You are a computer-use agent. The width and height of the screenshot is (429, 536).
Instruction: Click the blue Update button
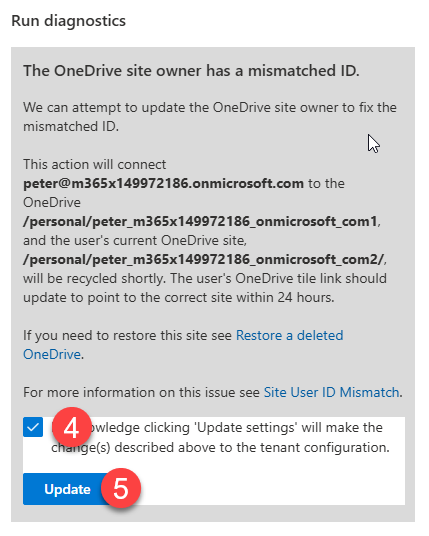(67, 489)
